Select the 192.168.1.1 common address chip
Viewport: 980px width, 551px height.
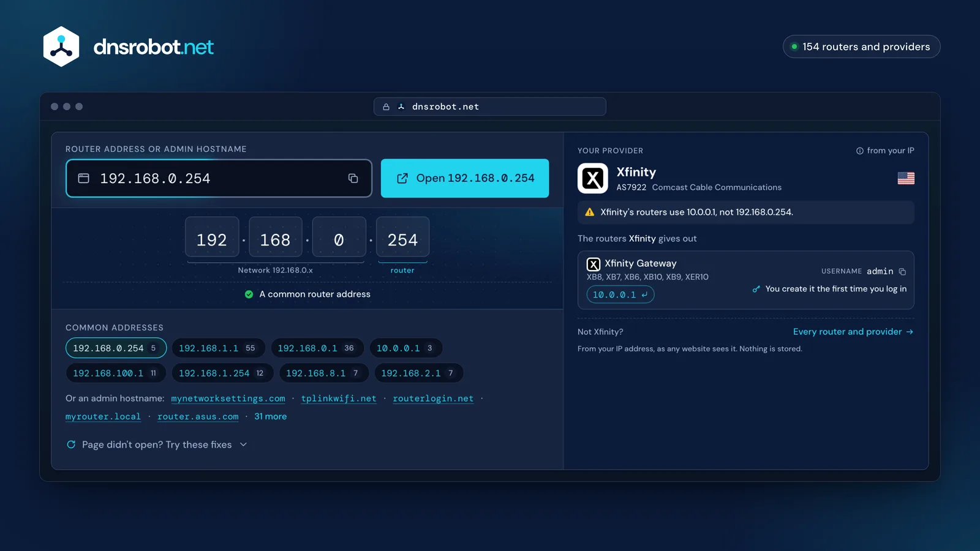pos(217,348)
